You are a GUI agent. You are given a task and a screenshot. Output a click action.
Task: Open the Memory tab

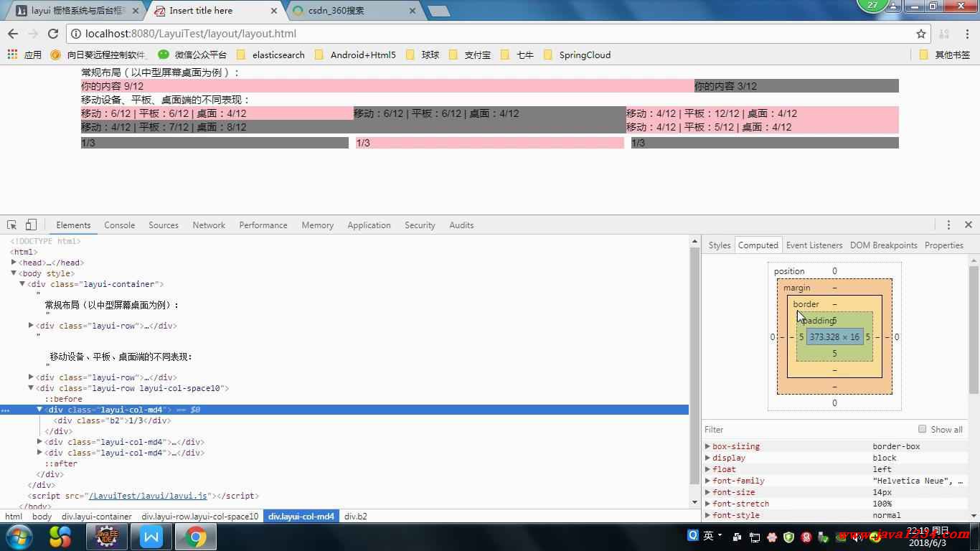pyautogui.click(x=318, y=225)
